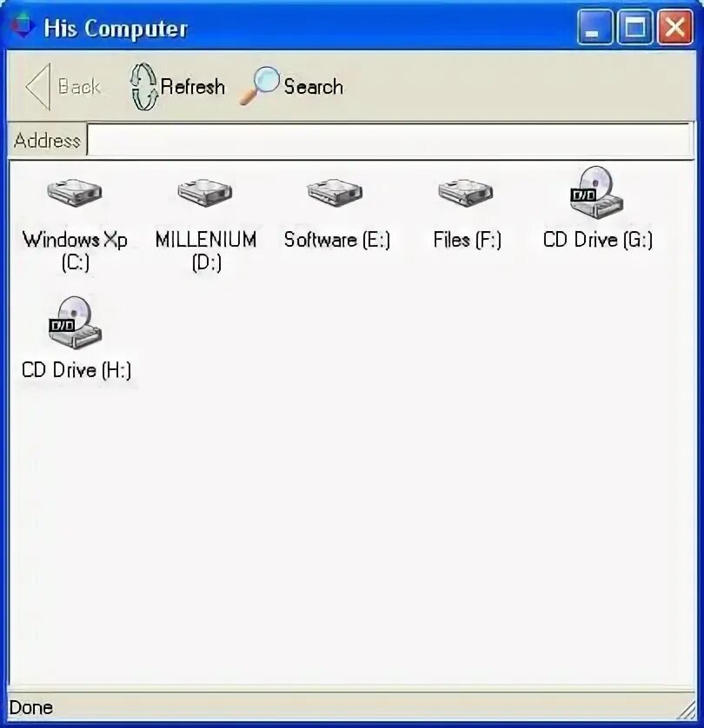Click the "Windows Xp (C:)" label
704x728 pixels.
[x=75, y=251]
